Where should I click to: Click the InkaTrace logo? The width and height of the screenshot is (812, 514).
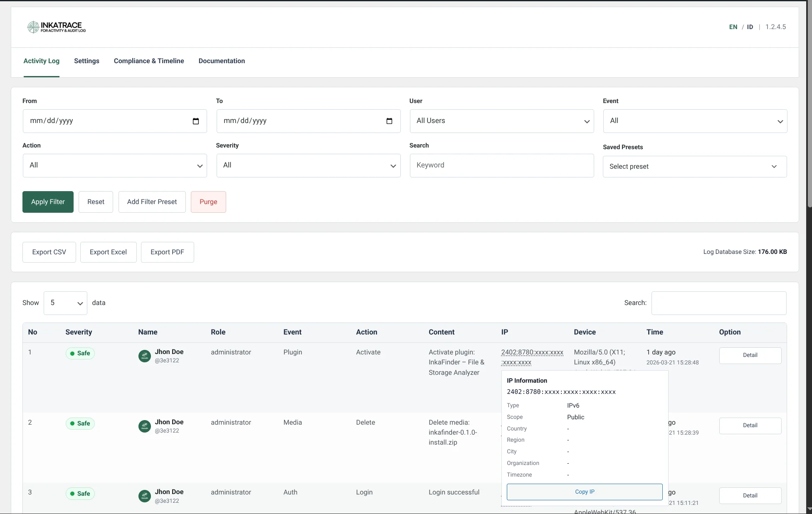tap(57, 27)
